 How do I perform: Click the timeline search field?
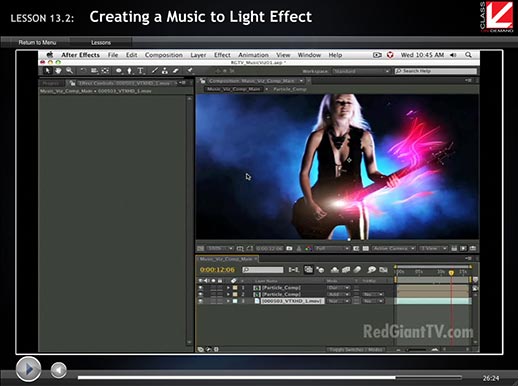pos(263,270)
